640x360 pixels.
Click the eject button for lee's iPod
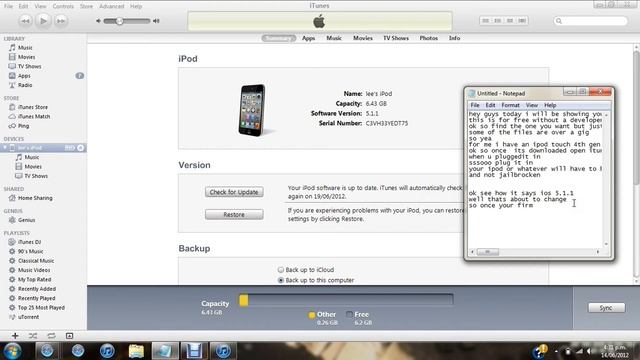pos(80,148)
